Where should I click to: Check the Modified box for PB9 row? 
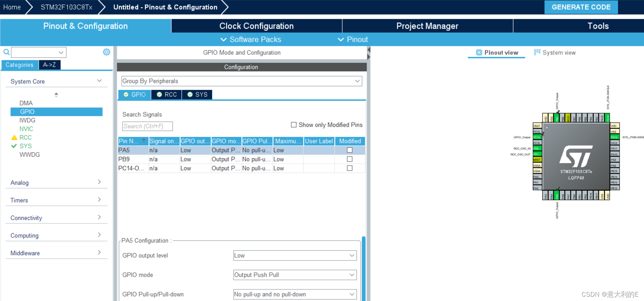coord(350,159)
